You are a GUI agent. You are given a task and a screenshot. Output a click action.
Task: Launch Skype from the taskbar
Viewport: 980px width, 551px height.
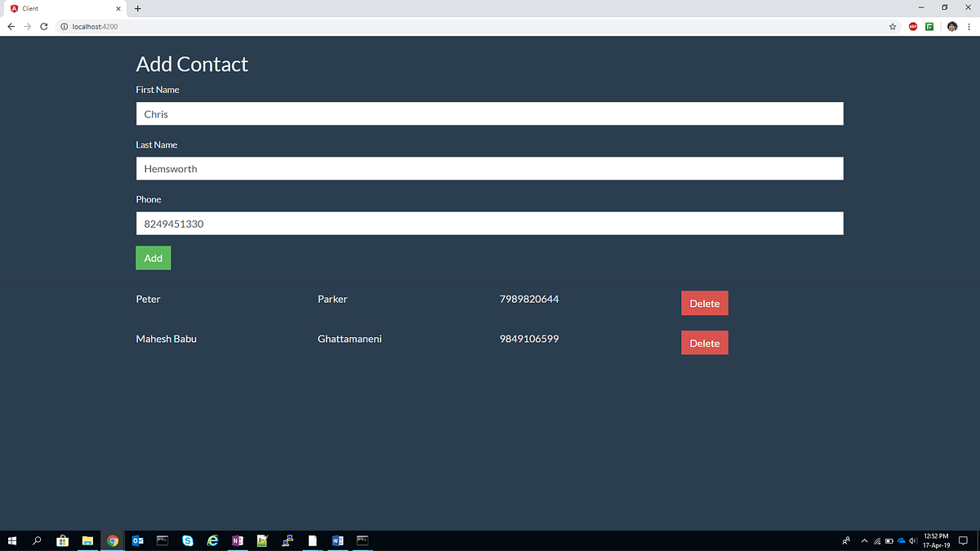pyautogui.click(x=188, y=540)
